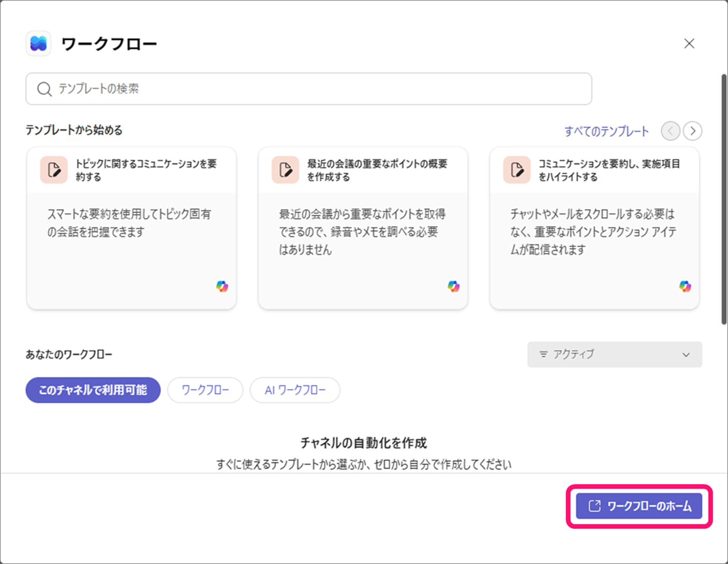Open the アクティブ filter dropdown
Screen dimensions: 728x564
(x=615, y=355)
